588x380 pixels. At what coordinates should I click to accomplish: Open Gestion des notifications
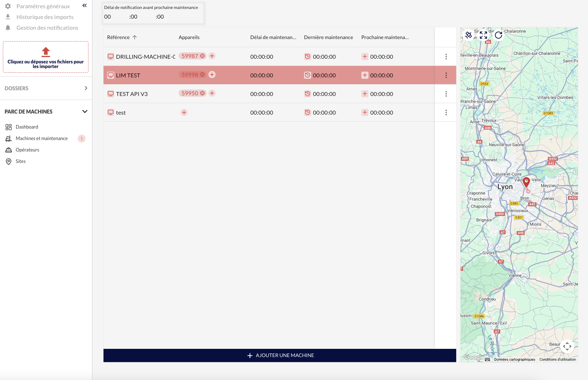(x=47, y=28)
